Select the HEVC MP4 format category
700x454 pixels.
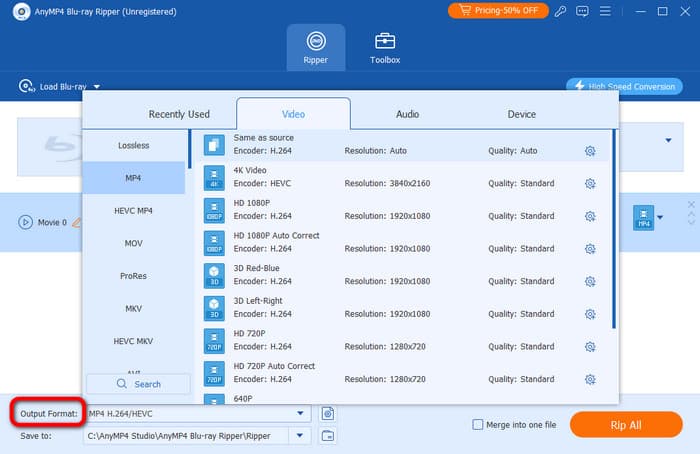pyautogui.click(x=133, y=211)
